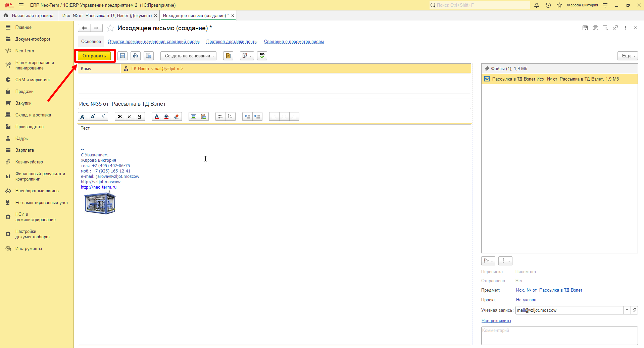Image resolution: width=644 pixels, height=348 pixels.
Task: Toggle underline formatting (Ч)
Action: tap(140, 116)
